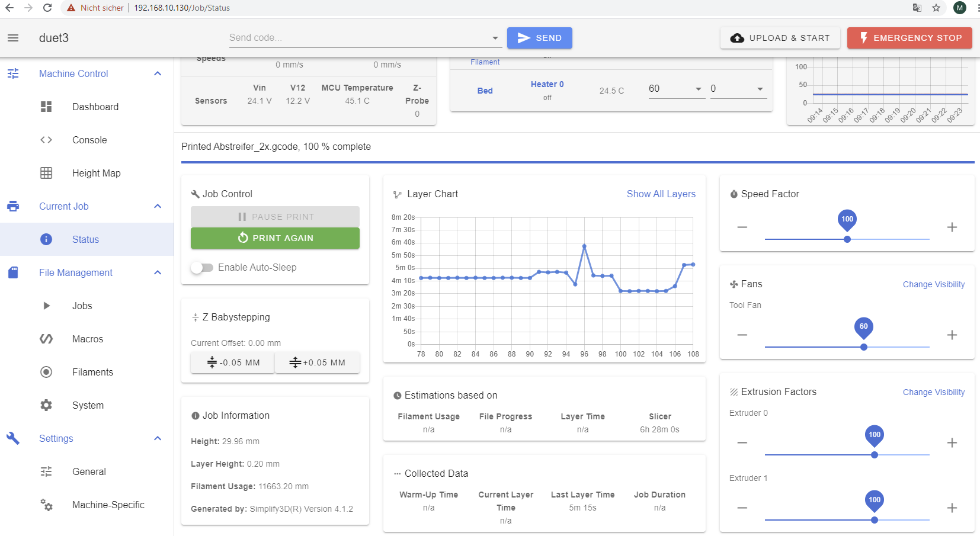Viewport: 980px width, 536px height.
Task: Click the Filaments spool icon
Action: click(x=46, y=372)
